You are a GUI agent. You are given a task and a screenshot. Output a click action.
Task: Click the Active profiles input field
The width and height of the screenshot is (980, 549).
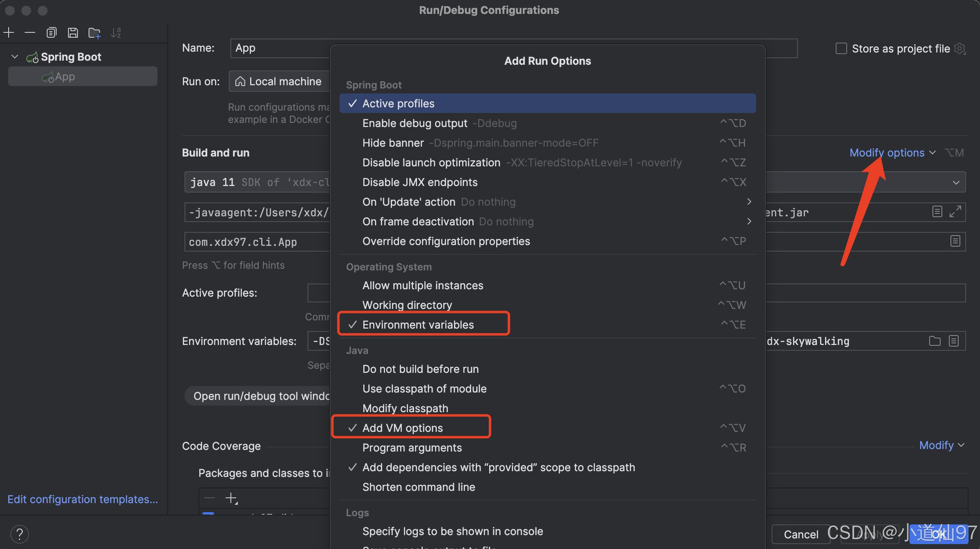pos(319,293)
